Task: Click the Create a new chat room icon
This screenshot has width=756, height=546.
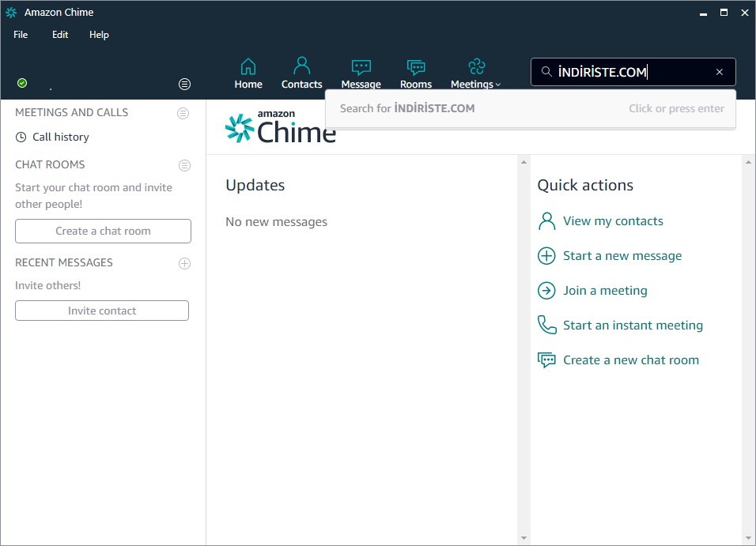Action: (x=546, y=360)
